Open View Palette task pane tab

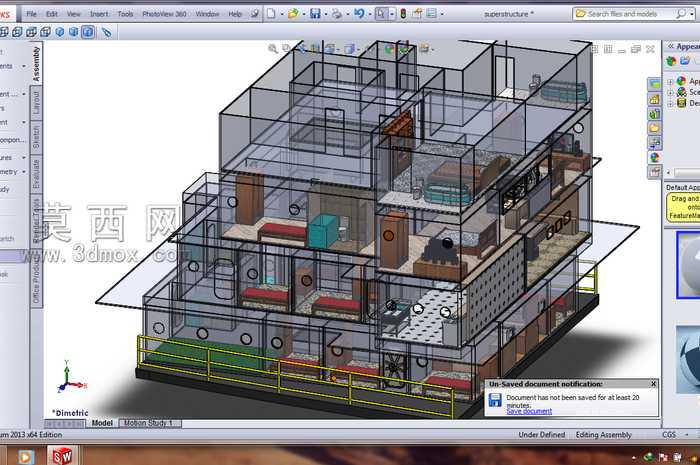(654, 143)
